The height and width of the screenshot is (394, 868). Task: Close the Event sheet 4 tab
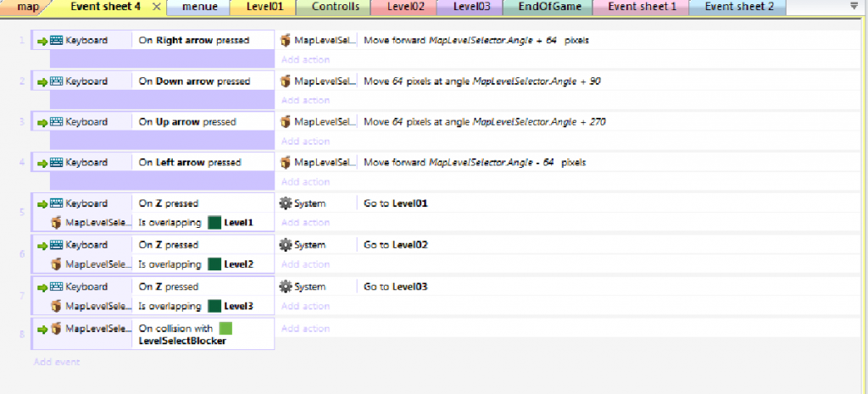pos(156,7)
